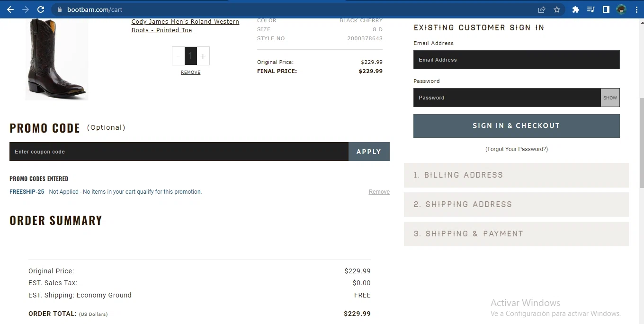
Task: Decrease boot quantity with minus button
Action: 178,56
